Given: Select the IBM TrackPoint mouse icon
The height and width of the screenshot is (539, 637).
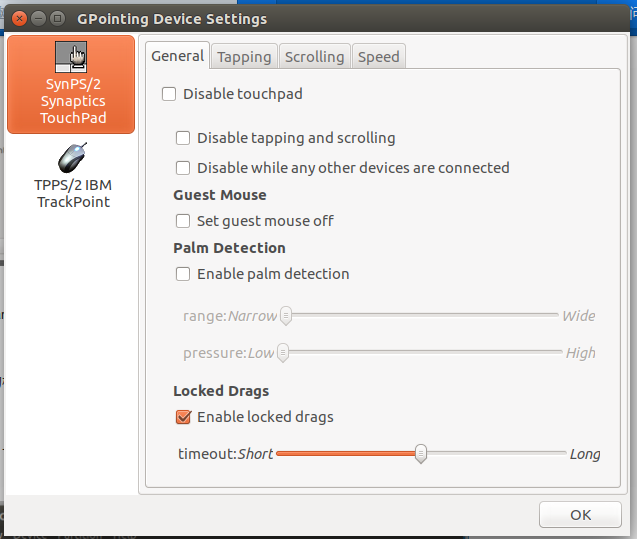Looking at the screenshot, I should [x=72, y=158].
